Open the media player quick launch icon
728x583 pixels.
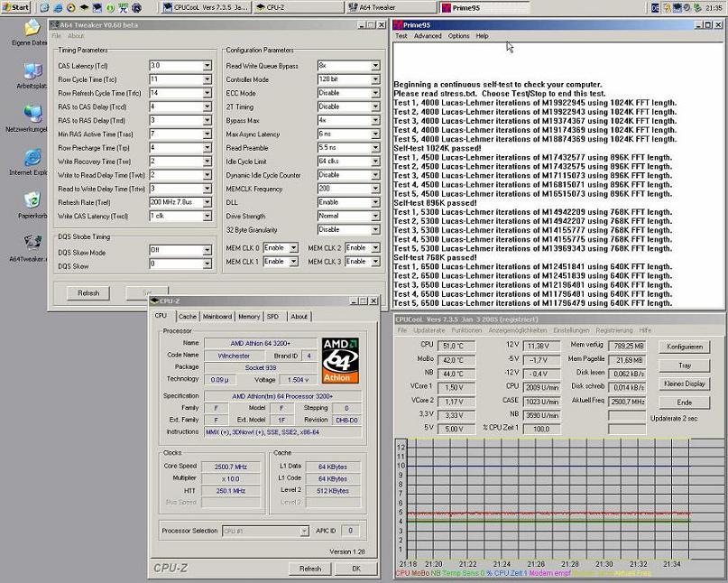coord(71,8)
